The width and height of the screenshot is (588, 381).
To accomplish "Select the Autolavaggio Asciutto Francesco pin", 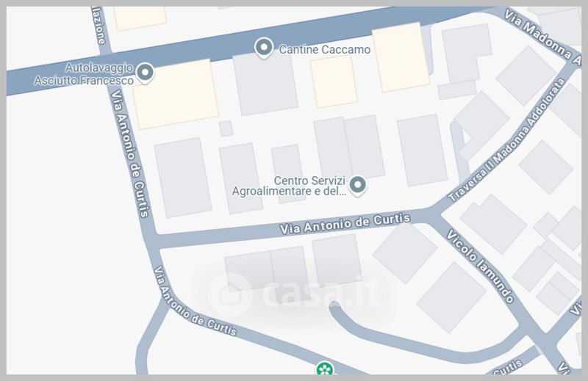I will coord(145,73).
